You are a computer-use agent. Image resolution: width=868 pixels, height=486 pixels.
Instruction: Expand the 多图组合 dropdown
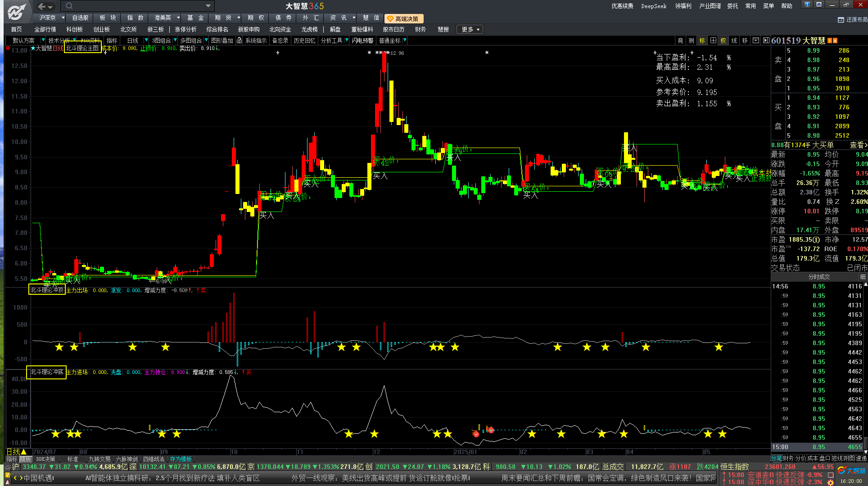pos(206,40)
